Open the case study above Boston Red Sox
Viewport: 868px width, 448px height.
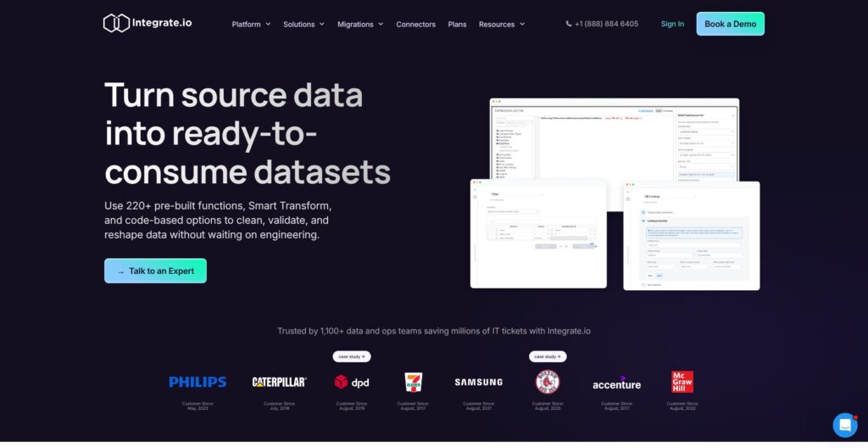click(548, 356)
